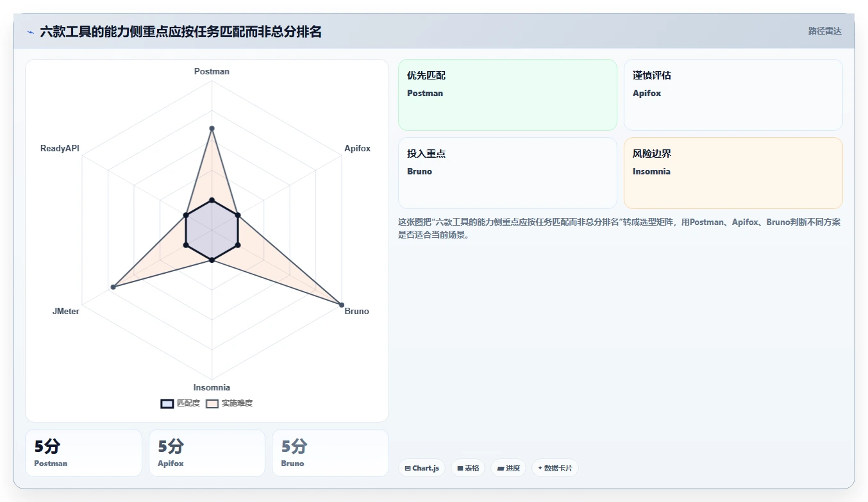Viewport: 868px width, 502px height.
Task: Click the 实施难度 legend label
Action: [237, 403]
